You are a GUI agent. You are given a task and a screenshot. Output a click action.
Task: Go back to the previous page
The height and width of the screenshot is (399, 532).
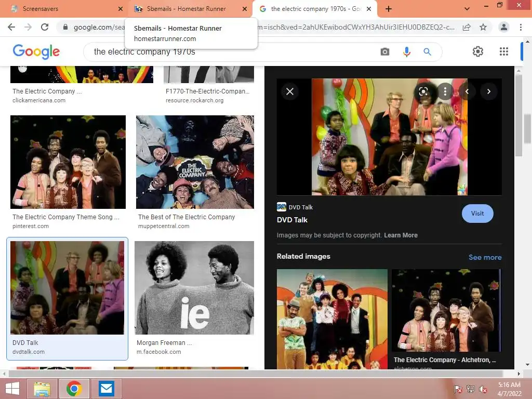11,27
